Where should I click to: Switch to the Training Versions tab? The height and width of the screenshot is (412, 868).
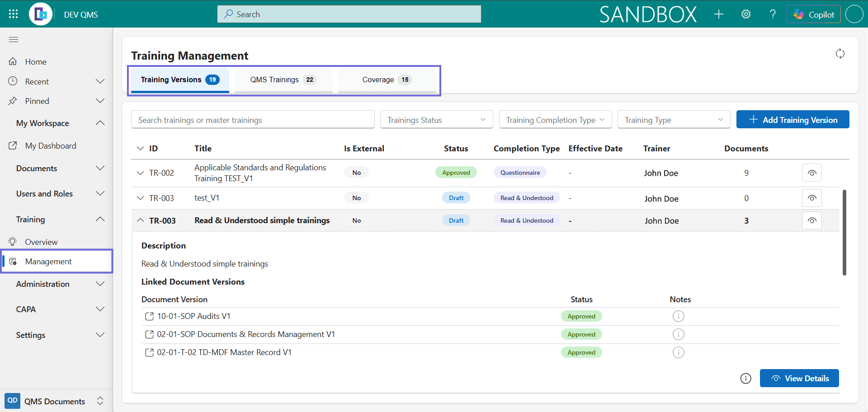tap(180, 80)
